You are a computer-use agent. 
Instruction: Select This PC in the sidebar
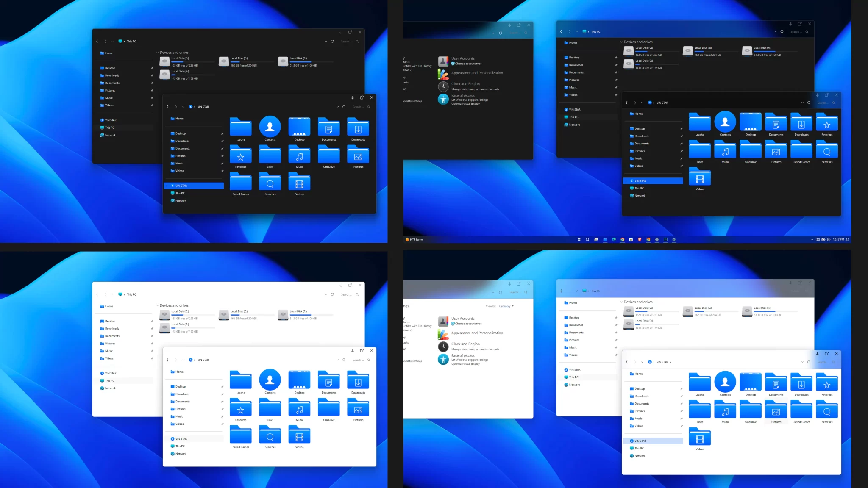coord(108,128)
